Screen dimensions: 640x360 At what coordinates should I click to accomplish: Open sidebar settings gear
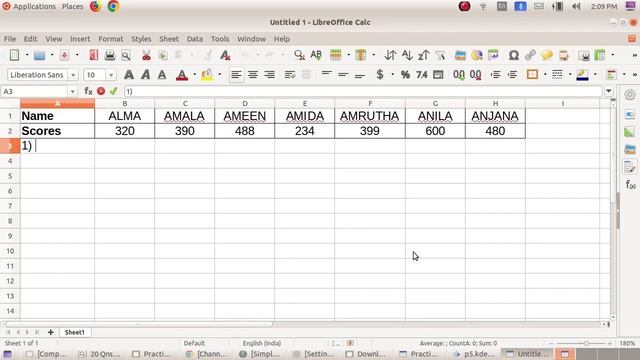tap(630, 95)
